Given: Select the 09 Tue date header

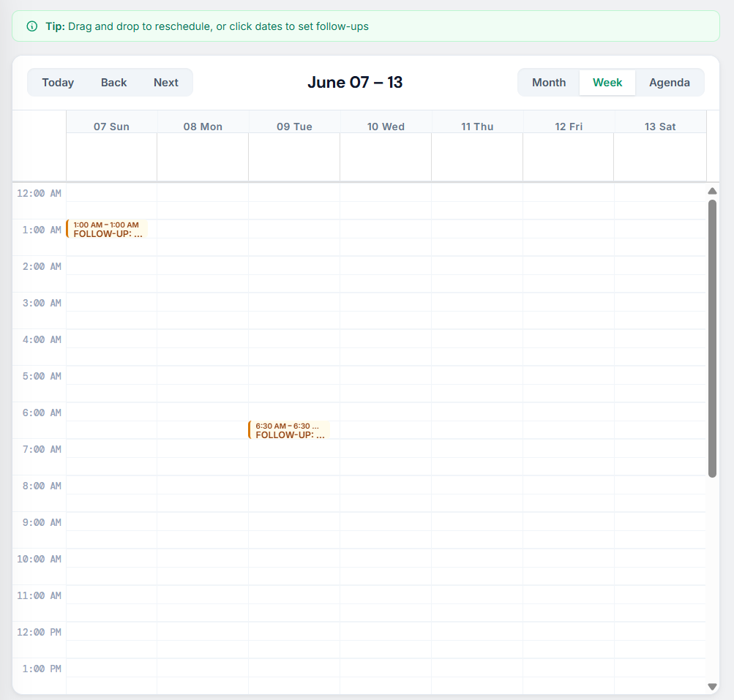Looking at the screenshot, I should pos(294,127).
